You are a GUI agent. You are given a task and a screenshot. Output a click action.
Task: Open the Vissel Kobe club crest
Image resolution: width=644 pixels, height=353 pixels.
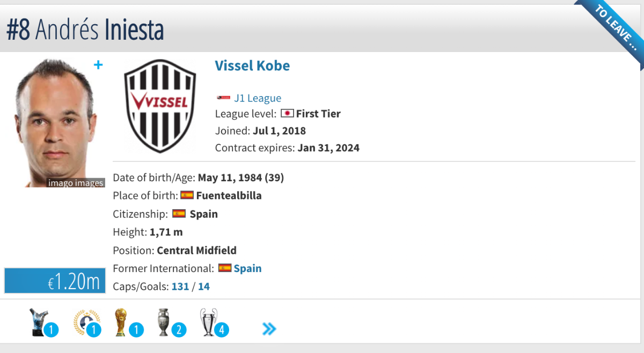tap(160, 106)
